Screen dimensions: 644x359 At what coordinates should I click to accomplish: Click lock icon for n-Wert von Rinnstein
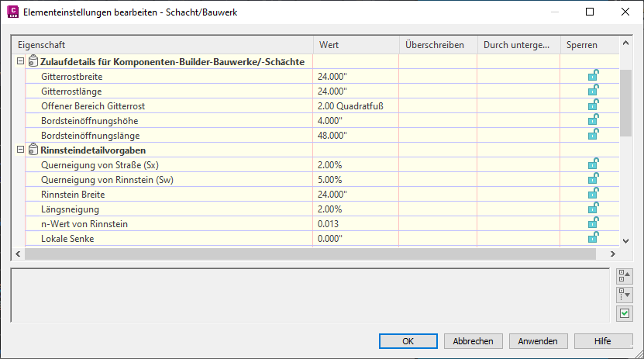point(593,223)
